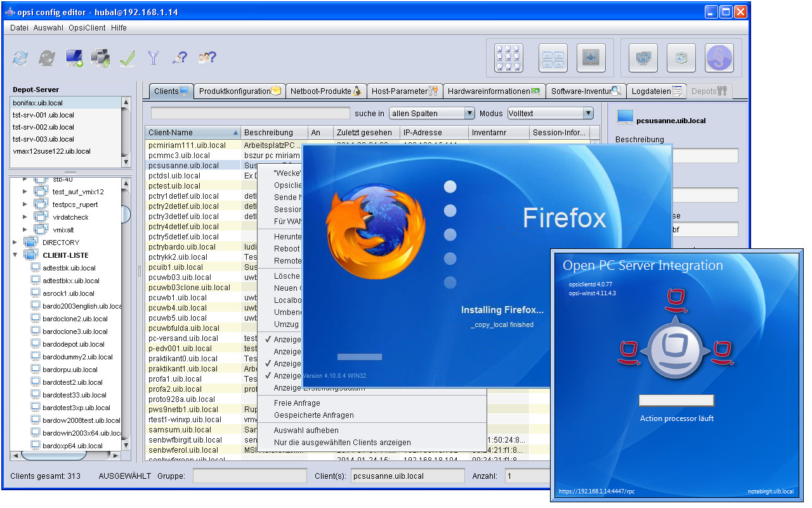The image size is (812, 508).
Task: Click the funnel filter icon
Action: click(x=153, y=58)
